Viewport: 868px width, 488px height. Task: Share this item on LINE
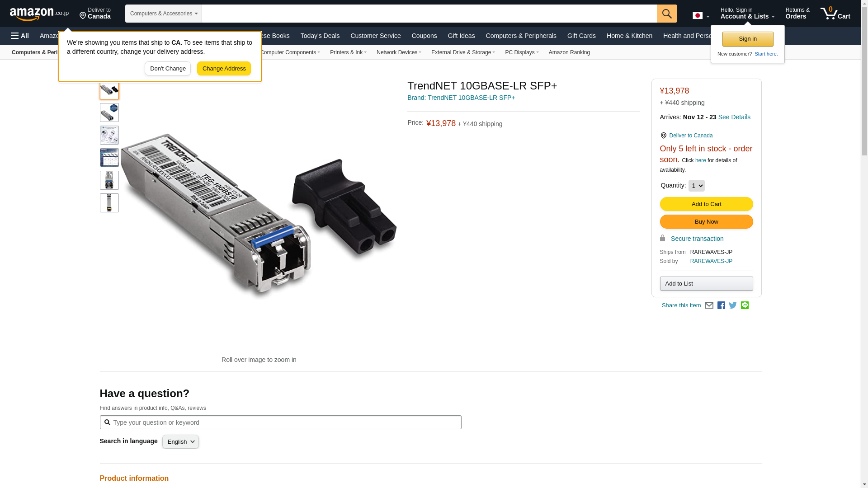[x=745, y=305]
